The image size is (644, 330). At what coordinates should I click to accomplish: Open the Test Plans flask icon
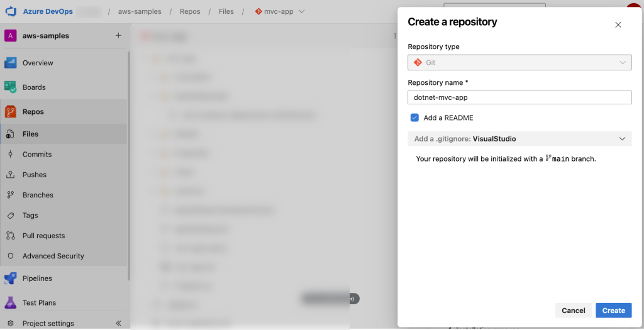10,302
